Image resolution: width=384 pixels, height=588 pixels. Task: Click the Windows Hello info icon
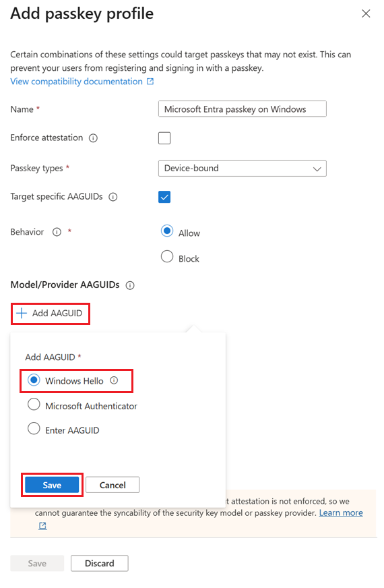pos(114,380)
